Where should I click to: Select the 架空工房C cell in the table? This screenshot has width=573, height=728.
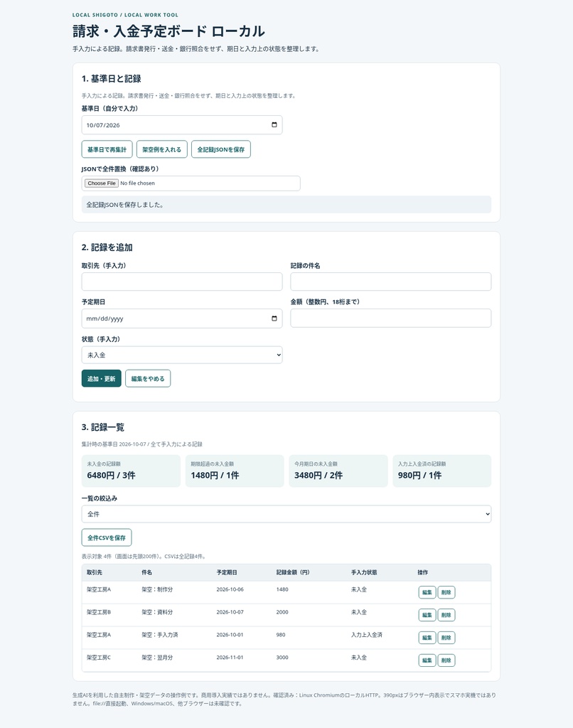click(99, 658)
